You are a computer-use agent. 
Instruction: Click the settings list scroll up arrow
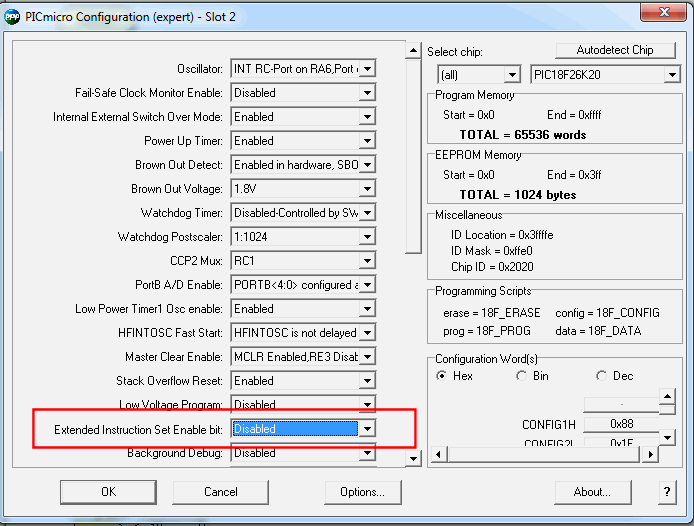coord(413,50)
